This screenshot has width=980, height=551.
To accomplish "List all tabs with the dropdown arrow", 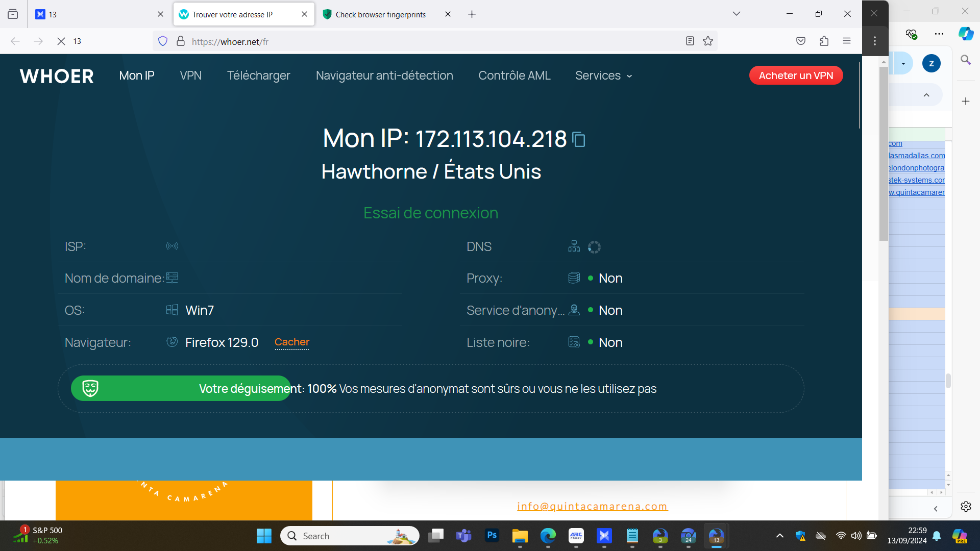I will pos(737,14).
